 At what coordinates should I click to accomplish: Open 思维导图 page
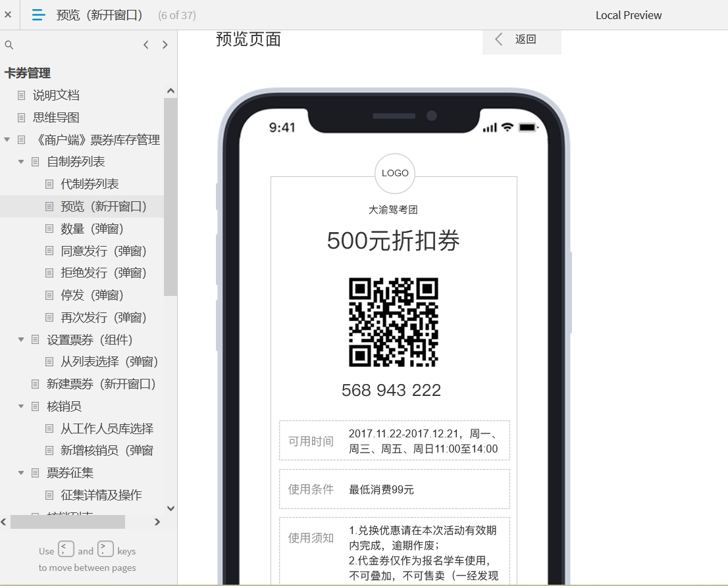coord(56,117)
